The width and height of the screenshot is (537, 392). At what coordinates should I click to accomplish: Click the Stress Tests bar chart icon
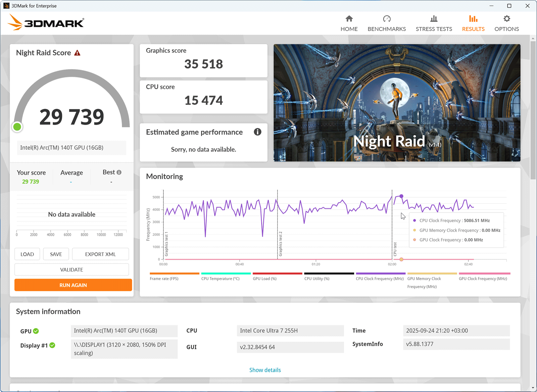point(434,18)
